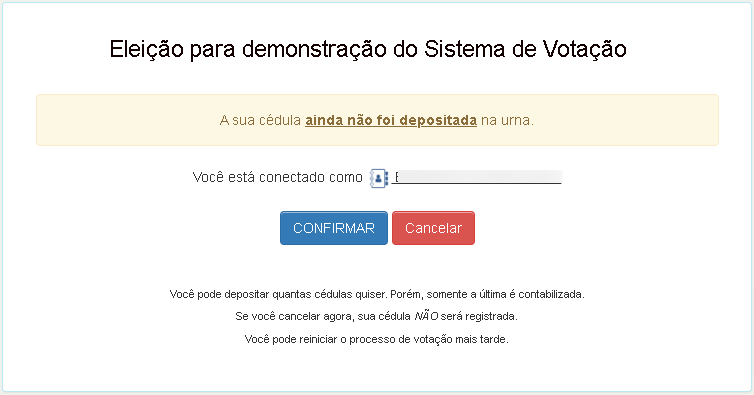Click the "Se você cancelar agora" notice line
The height and width of the screenshot is (395, 754).
click(x=377, y=317)
